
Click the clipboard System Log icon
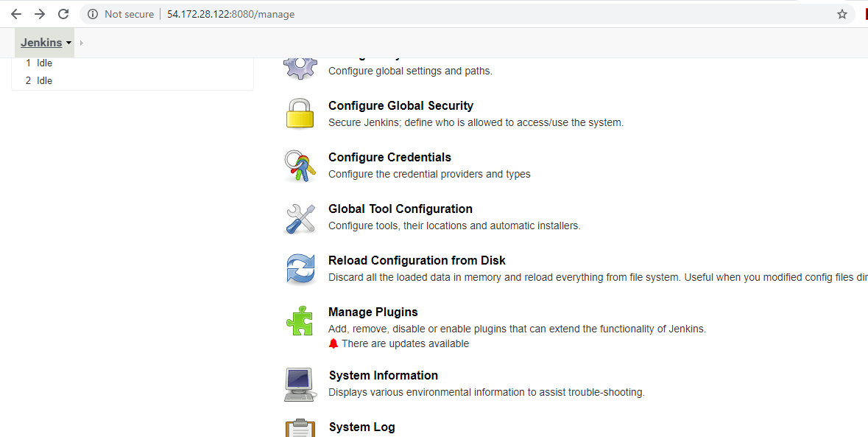[x=300, y=428]
